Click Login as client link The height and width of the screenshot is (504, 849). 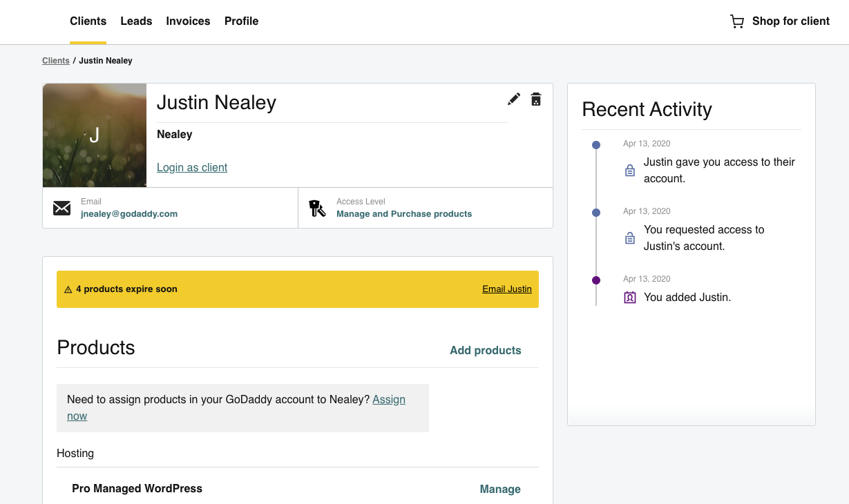coord(192,168)
